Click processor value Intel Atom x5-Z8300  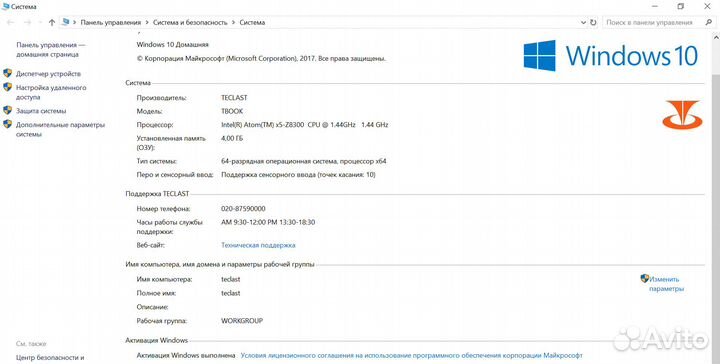304,124
